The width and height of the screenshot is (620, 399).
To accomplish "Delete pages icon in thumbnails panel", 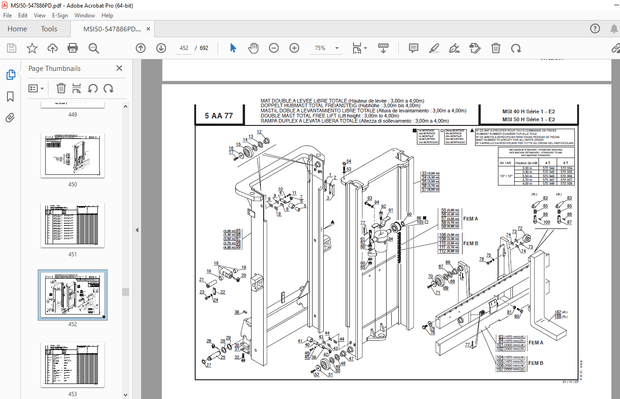I will tap(61, 88).
